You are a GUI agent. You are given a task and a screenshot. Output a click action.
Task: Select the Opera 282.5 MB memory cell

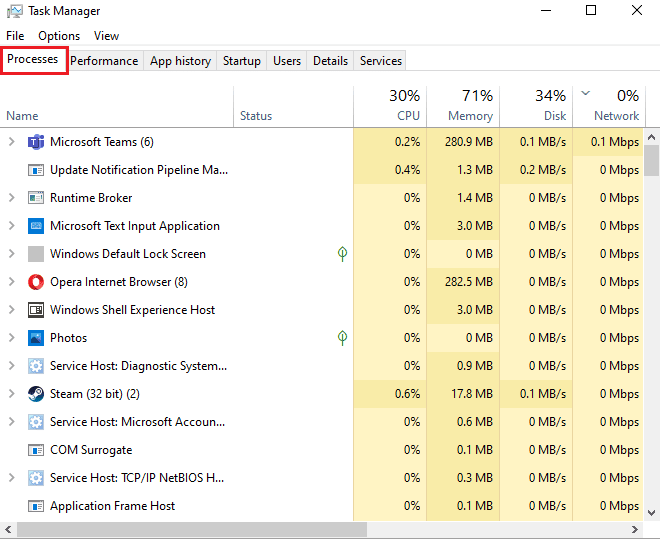pyautogui.click(x=463, y=282)
